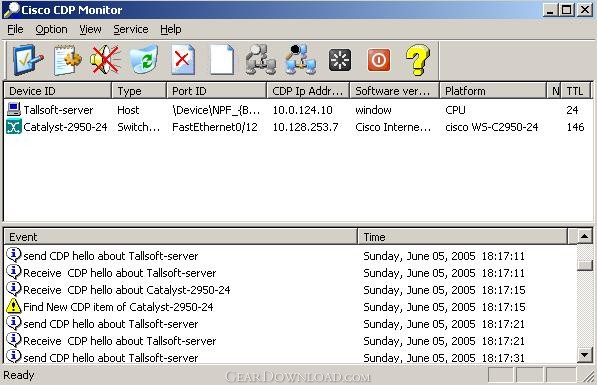The width and height of the screenshot is (597, 385).
Task: Sort by the Software ver column header
Action: 394,91
